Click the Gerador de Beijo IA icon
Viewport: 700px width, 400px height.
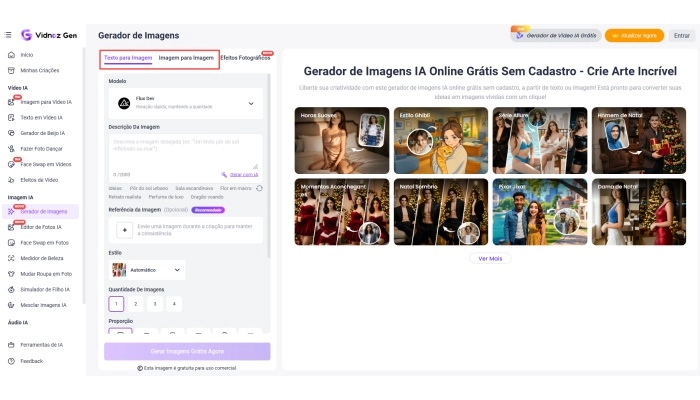click(11, 133)
